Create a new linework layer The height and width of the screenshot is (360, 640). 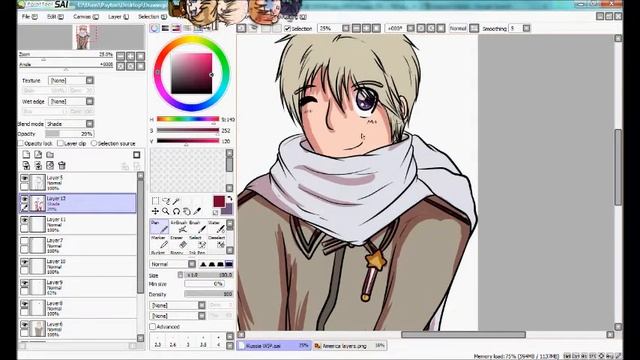pyautogui.click(x=38, y=155)
